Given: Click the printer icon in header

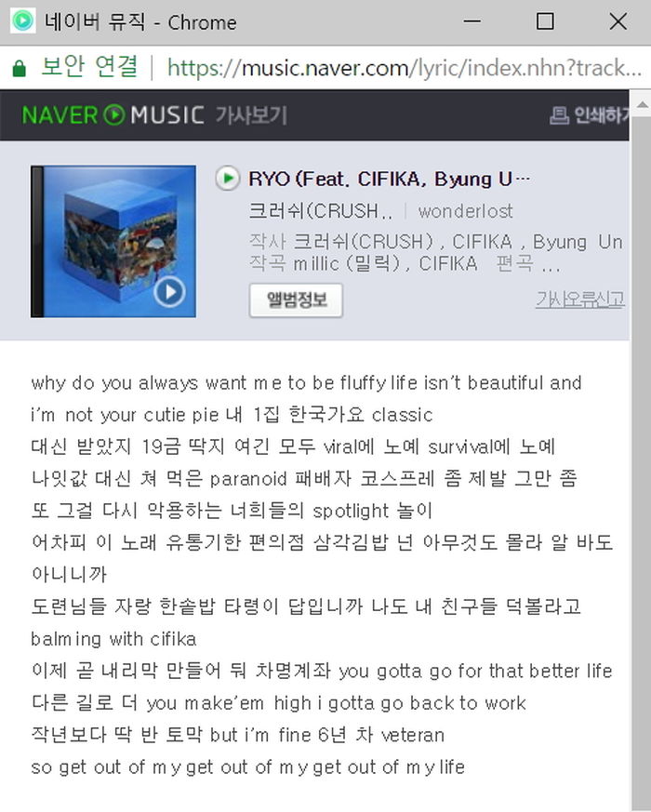Looking at the screenshot, I should point(559,115).
